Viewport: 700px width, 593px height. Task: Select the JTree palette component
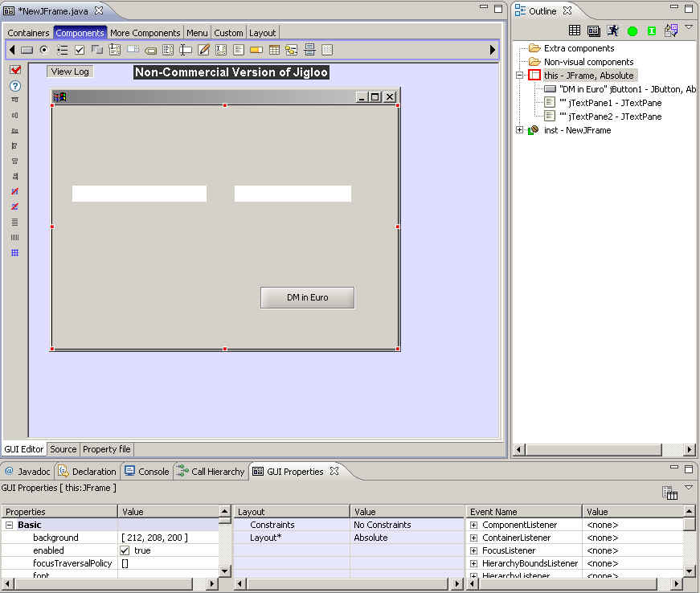pos(292,50)
